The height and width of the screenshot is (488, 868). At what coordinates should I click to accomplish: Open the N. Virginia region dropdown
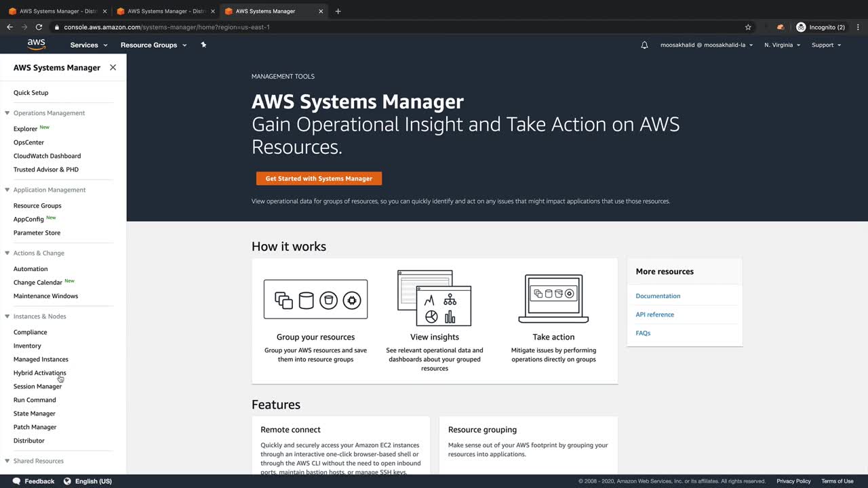pyautogui.click(x=782, y=45)
